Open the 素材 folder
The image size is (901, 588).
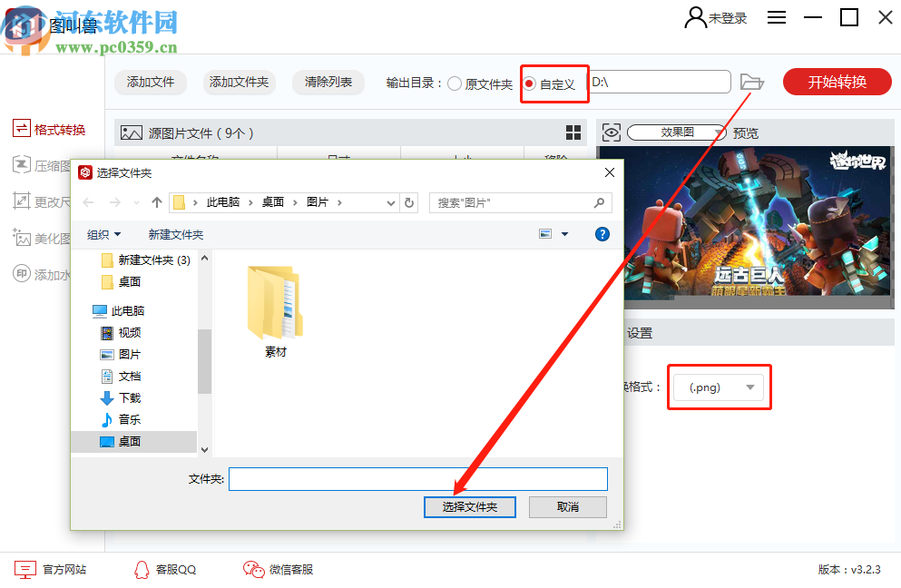[275, 311]
